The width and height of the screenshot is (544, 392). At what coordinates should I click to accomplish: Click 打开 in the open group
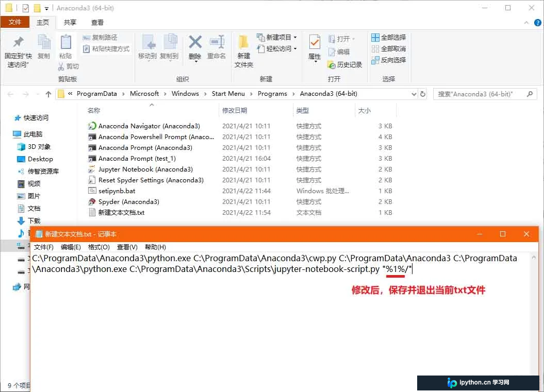coord(341,39)
